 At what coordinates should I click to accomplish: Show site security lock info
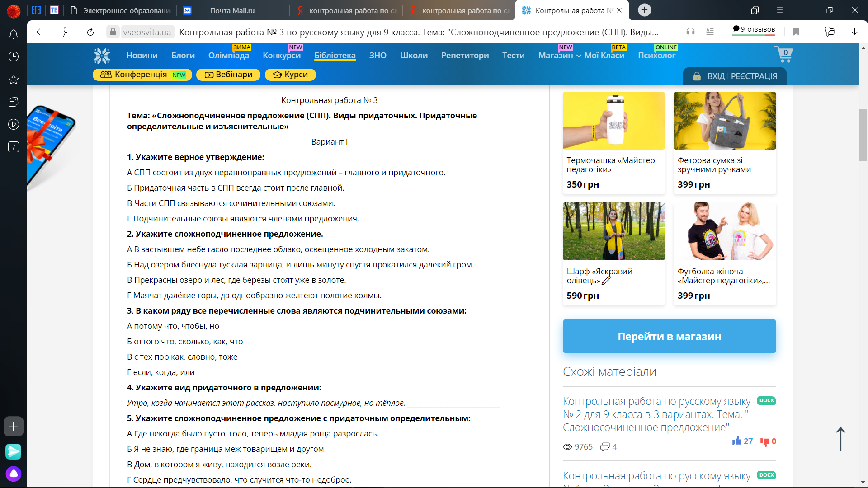113,32
